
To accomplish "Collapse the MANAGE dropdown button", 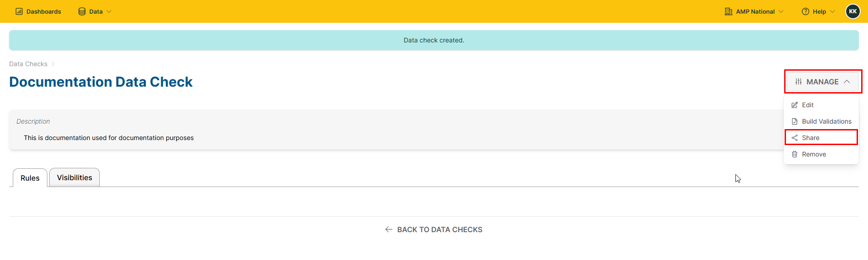I will click(x=823, y=82).
